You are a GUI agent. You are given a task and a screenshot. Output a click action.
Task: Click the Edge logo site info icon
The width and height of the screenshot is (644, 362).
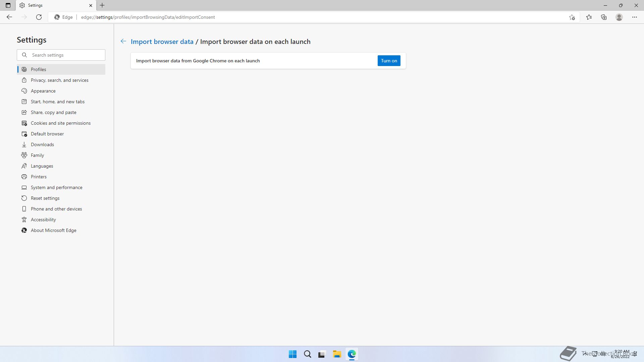(x=57, y=17)
